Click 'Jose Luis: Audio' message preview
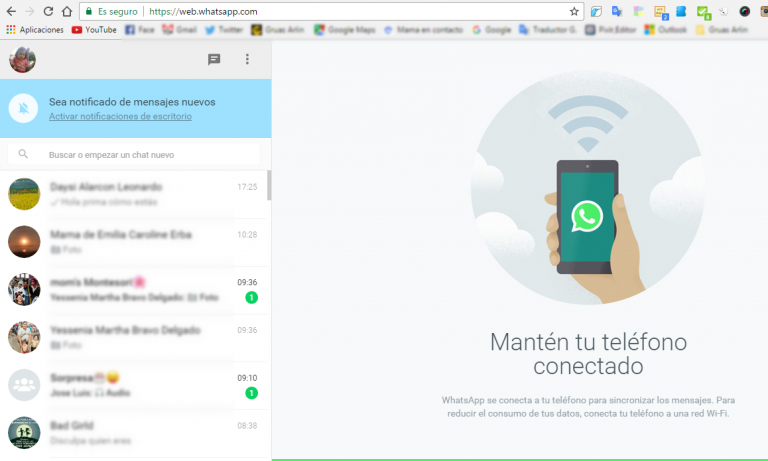 90,393
